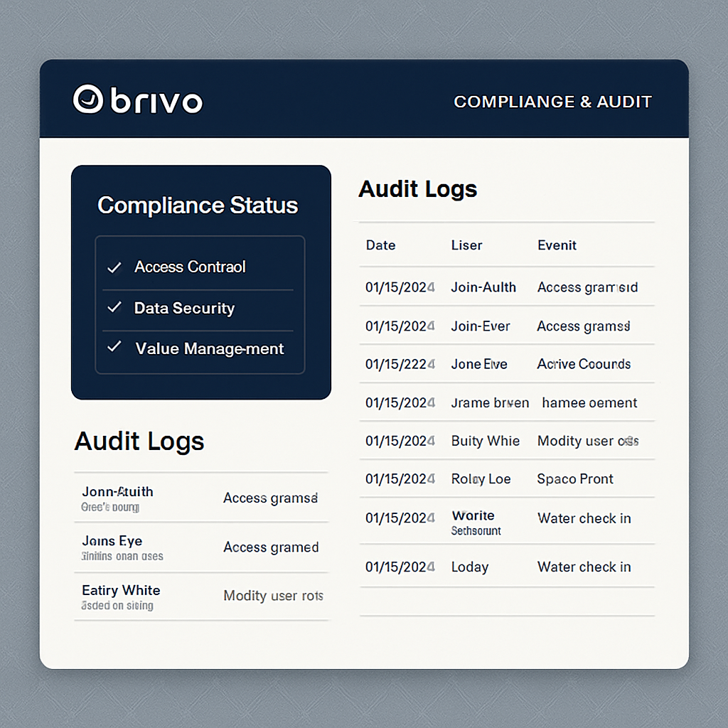728x728 pixels.
Task: Open the Joins Eye access granted entry
Action: pyautogui.click(x=201, y=547)
